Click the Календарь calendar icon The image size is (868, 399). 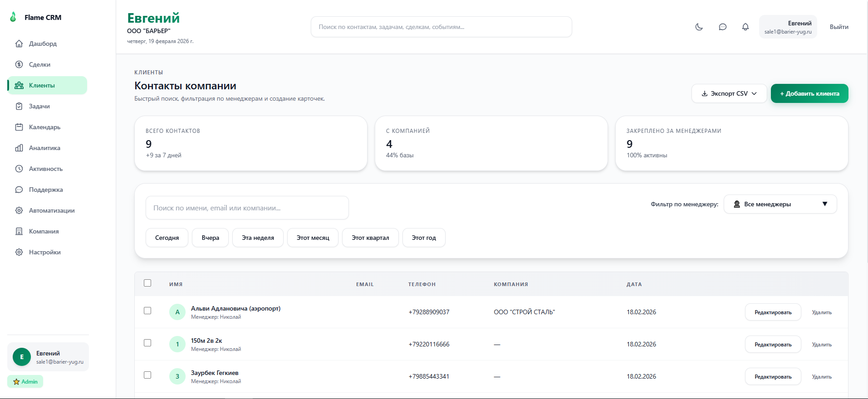[19, 127]
